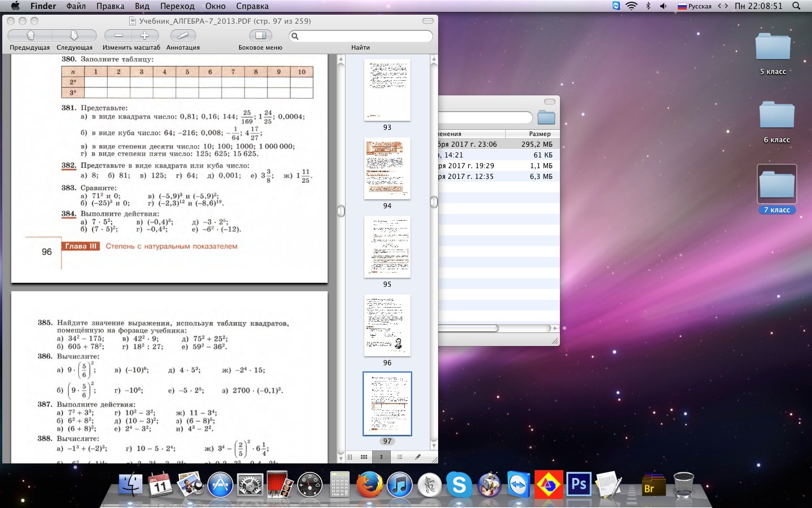Open the Файл menu
812x508 pixels.
point(76,6)
